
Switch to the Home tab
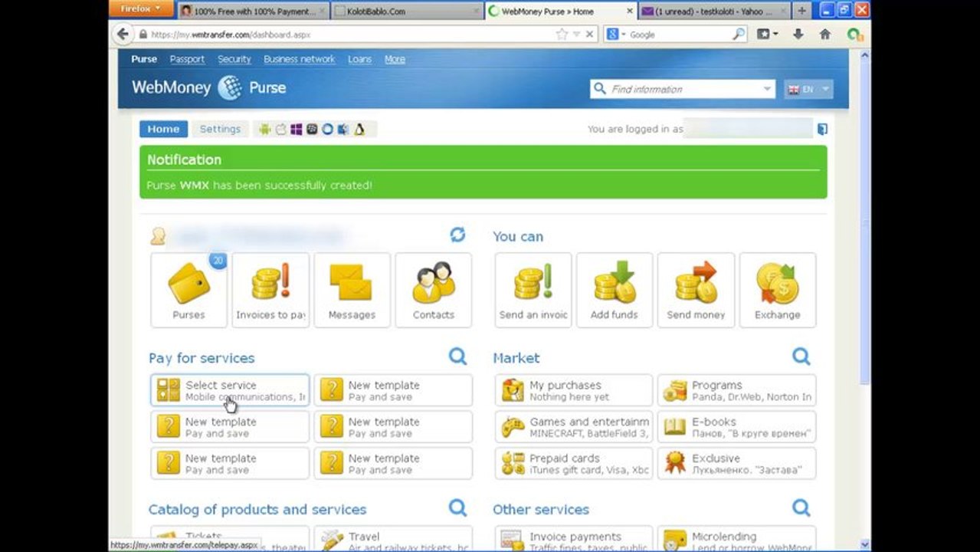(163, 129)
